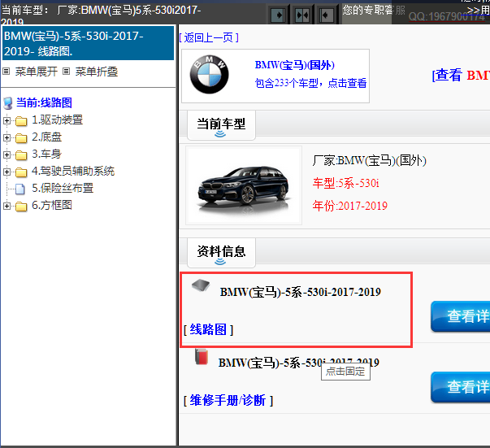Click the 查看 BMW link at right
This screenshot has width=490, height=448.
coord(461,75)
